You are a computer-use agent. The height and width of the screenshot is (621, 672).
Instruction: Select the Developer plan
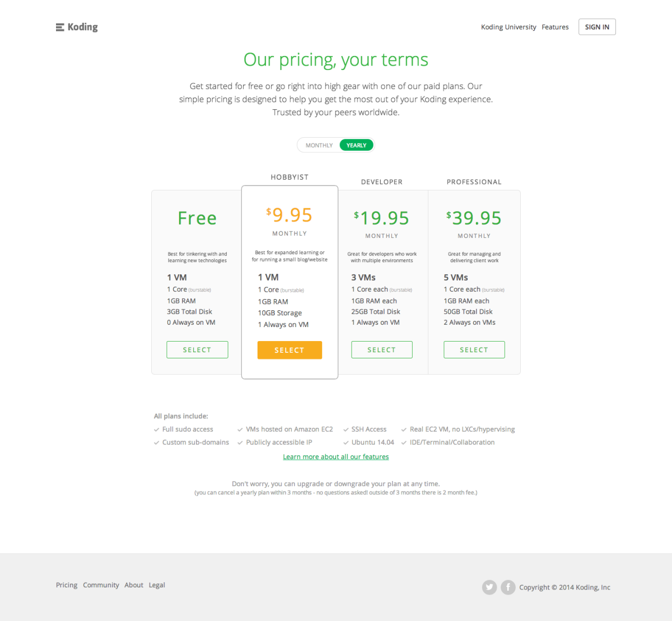[x=381, y=349]
